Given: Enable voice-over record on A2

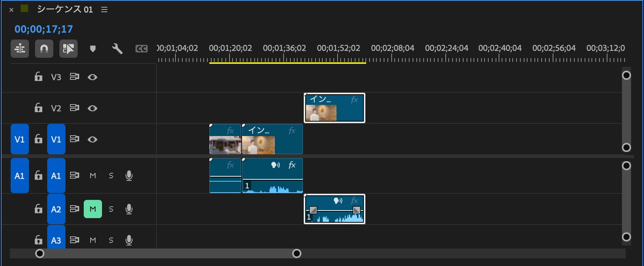Looking at the screenshot, I should 129,209.
